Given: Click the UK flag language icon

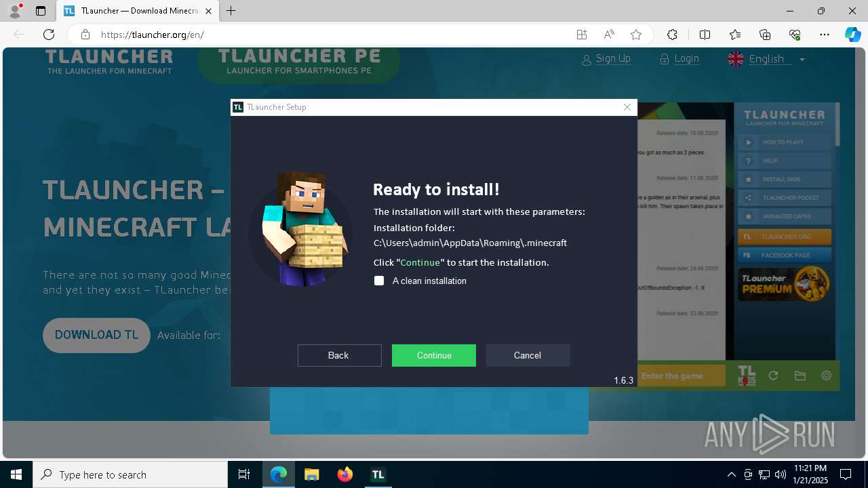Looking at the screenshot, I should point(736,59).
